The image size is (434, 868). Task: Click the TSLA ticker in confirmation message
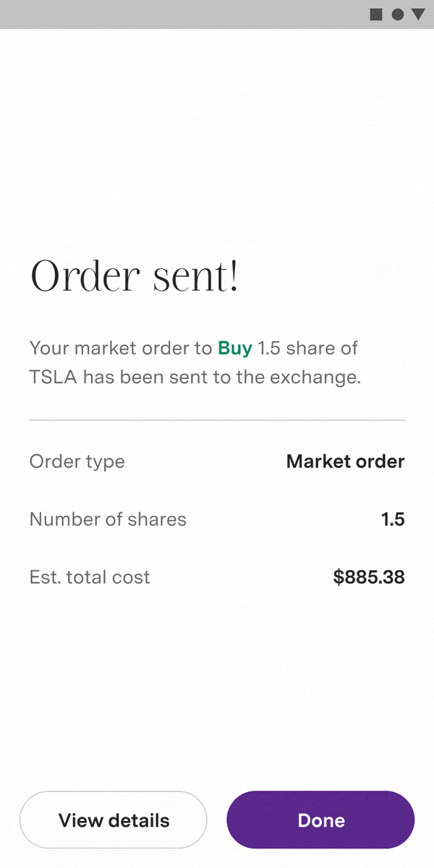click(54, 378)
